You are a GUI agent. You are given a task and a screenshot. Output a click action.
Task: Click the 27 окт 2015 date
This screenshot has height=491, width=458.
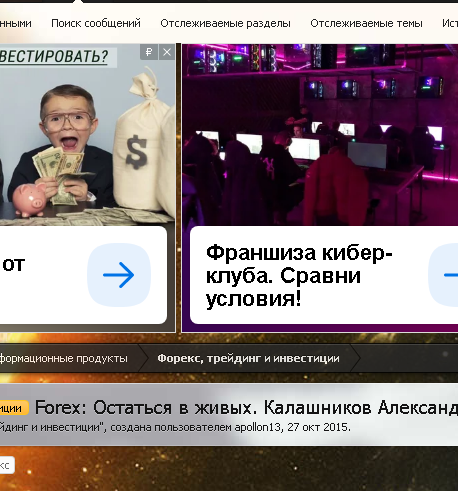point(318,427)
